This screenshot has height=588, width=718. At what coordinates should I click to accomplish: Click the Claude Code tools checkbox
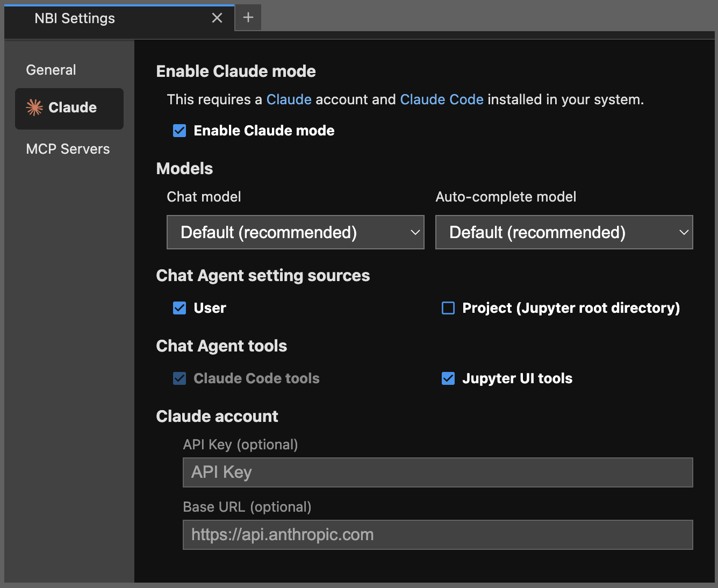coord(179,378)
